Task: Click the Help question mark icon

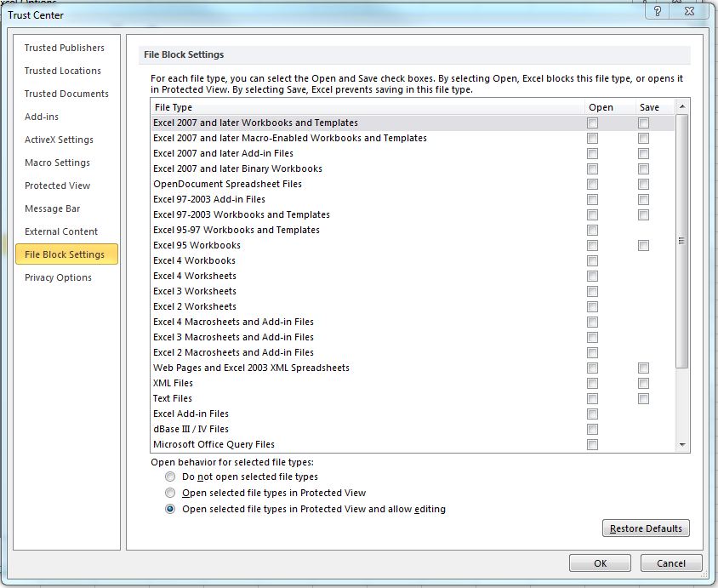Action: (x=658, y=11)
